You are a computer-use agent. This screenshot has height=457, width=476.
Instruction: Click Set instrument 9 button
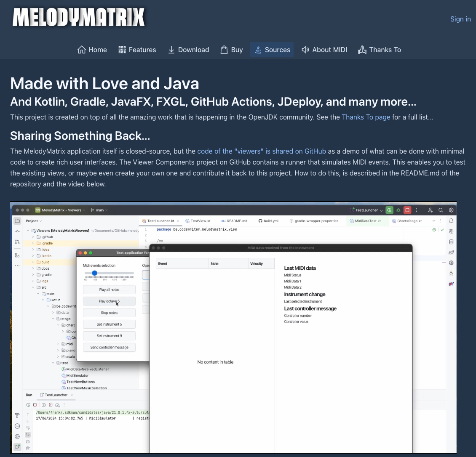pos(109,336)
